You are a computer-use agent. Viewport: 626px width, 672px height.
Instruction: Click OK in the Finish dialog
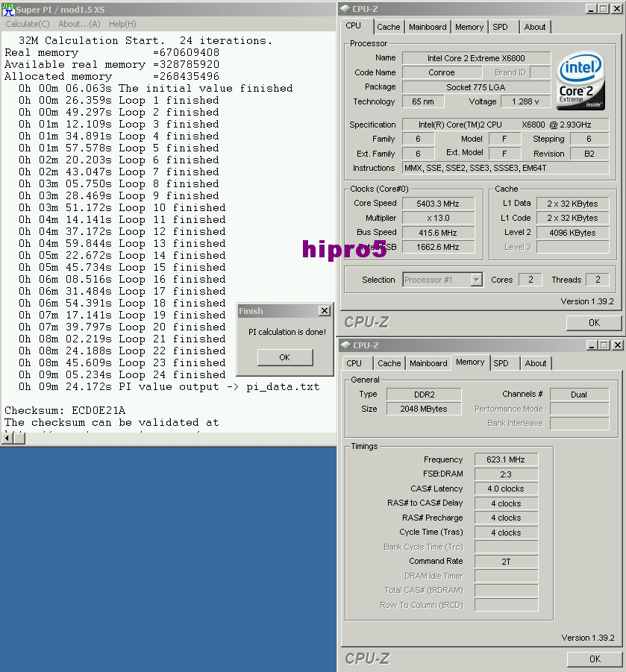pyautogui.click(x=285, y=357)
